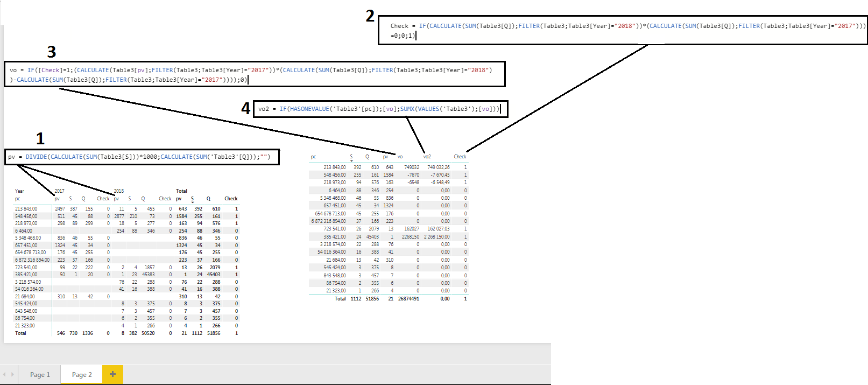
Task: Click the bold Total column header in matrix
Action: (181, 191)
